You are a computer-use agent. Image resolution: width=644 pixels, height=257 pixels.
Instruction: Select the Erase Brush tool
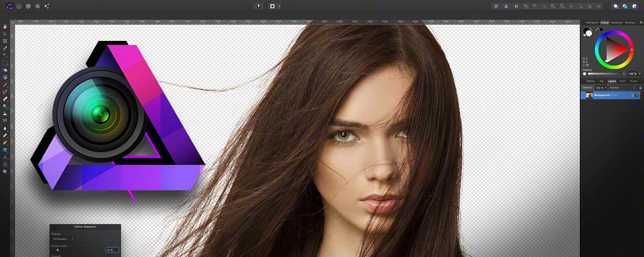5,99
